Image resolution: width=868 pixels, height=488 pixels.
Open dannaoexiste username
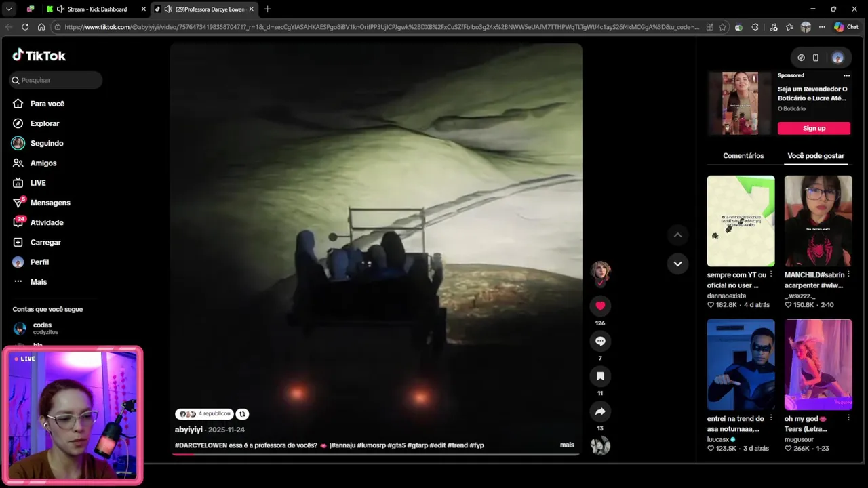726,296
